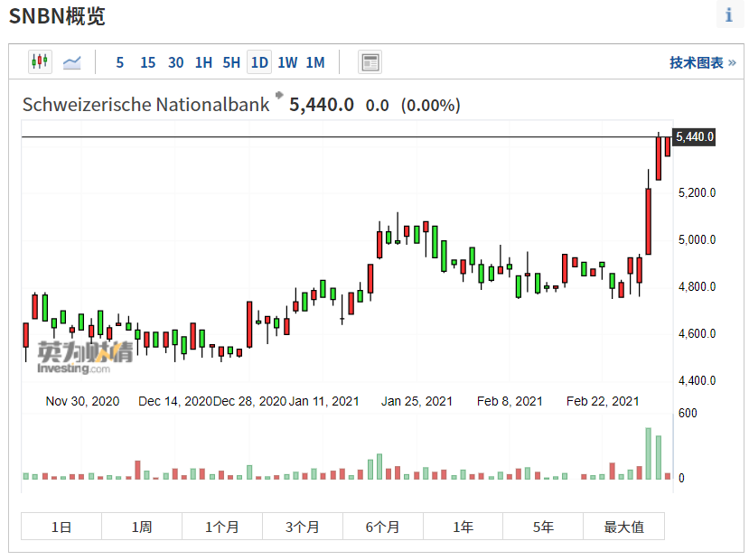This screenshot has width=749, height=560.
Task: Open the news overlay icon in toolbar
Action: 370,62
